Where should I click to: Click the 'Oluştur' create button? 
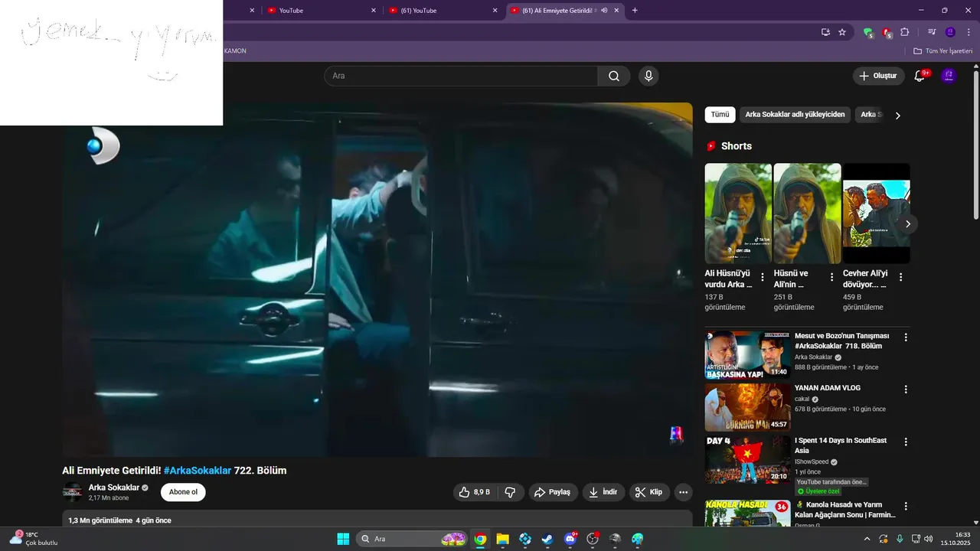(x=878, y=76)
